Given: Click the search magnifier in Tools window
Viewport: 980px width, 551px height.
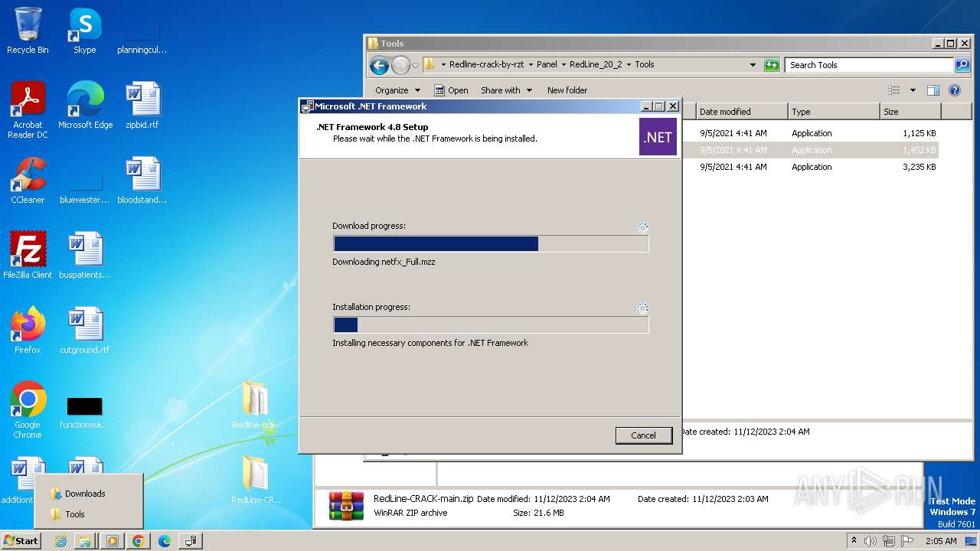Looking at the screenshot, I should [x=962, y=65].
